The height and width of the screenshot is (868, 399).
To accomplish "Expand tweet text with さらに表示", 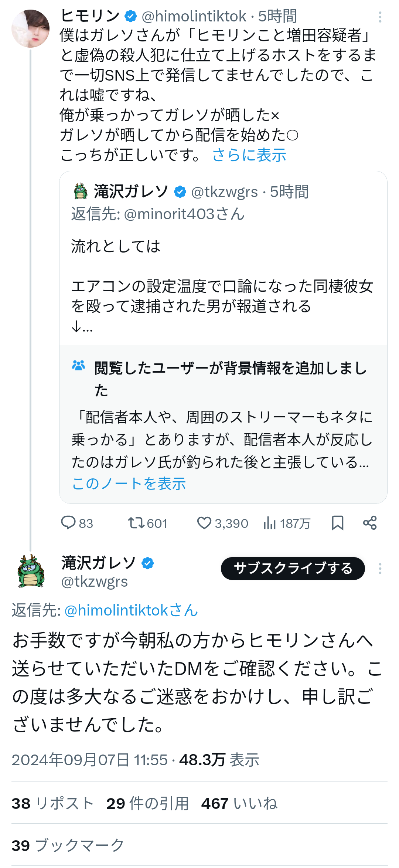I will 249,155.
